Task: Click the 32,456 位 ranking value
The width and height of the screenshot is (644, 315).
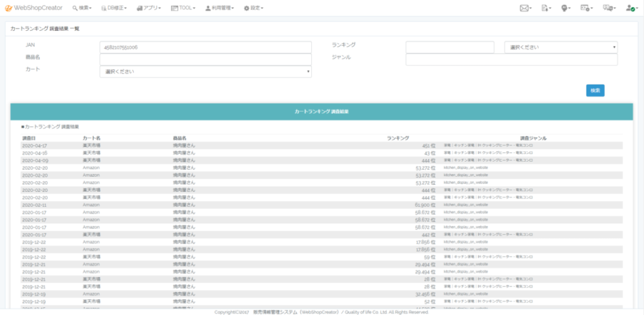Action: 425,294
